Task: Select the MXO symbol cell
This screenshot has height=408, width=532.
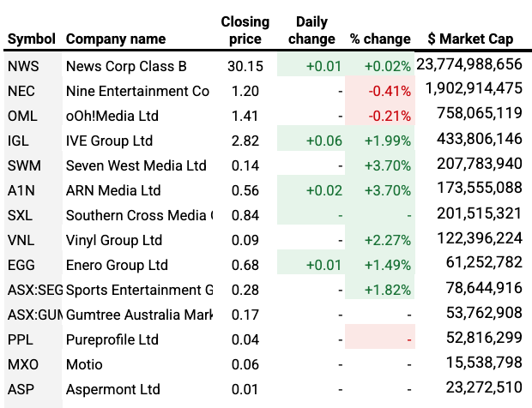Action: pyautogui.click(x=23, y=364)
